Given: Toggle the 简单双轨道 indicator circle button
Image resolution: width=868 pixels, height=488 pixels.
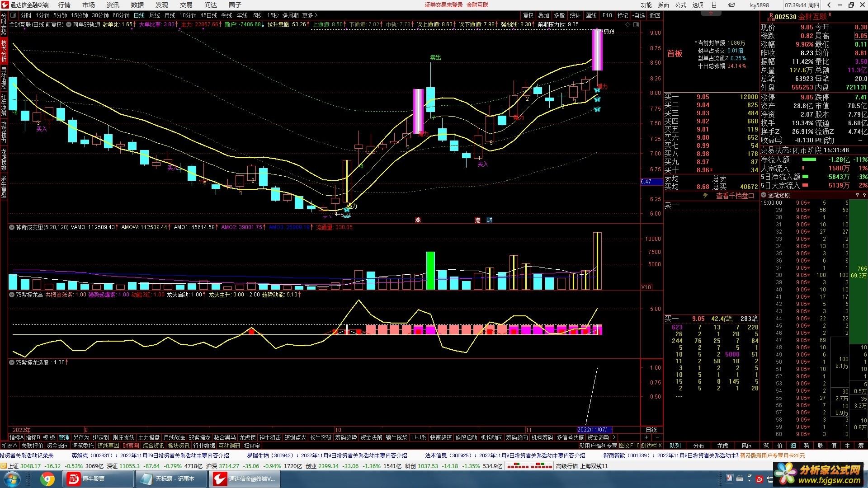Looking at the screenshot, I should 69,24.
